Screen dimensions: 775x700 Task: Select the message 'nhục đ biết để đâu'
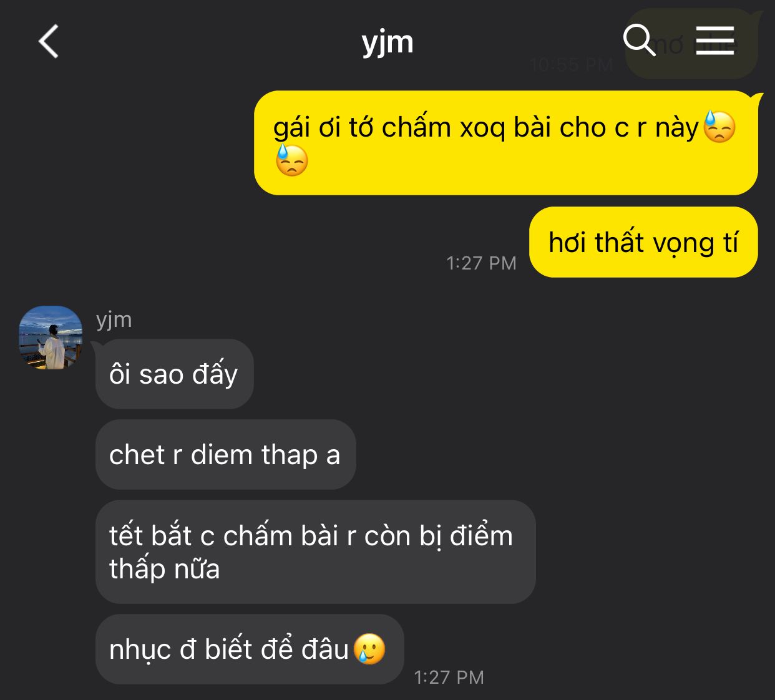(x=250, y=649)
